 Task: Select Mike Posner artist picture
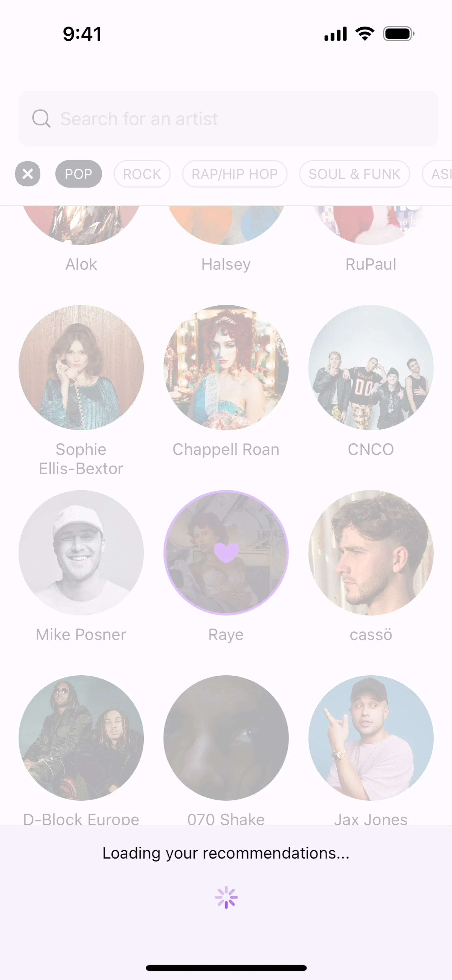click(x=81, y=553)
